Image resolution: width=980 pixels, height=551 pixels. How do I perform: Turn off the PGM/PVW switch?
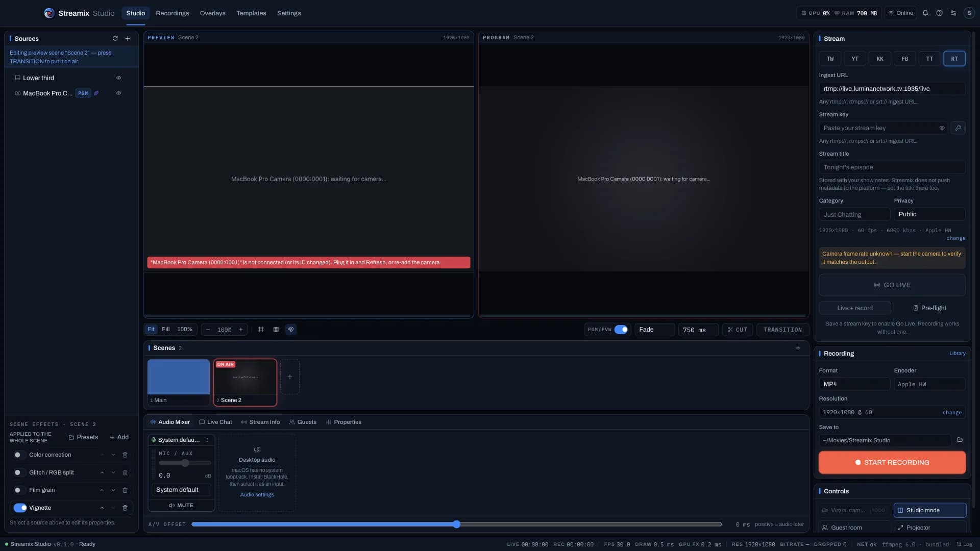click(621, 330)
